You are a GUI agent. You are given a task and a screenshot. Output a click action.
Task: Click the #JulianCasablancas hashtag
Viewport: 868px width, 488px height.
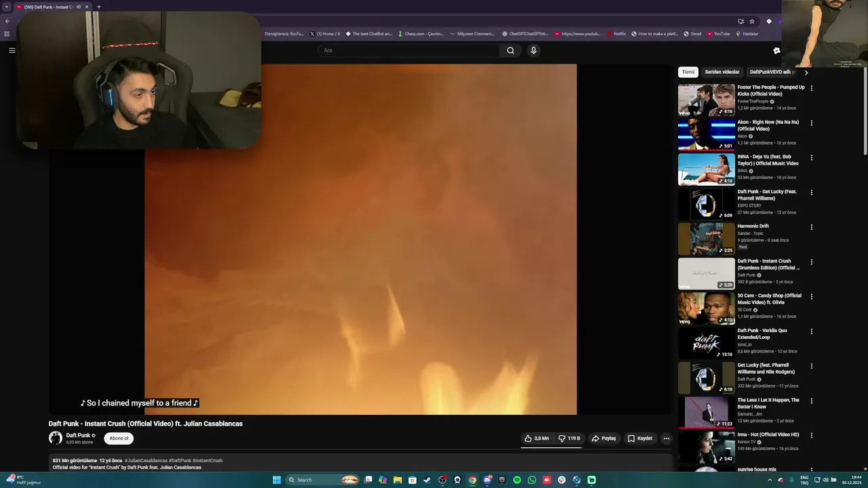(146, 460)
